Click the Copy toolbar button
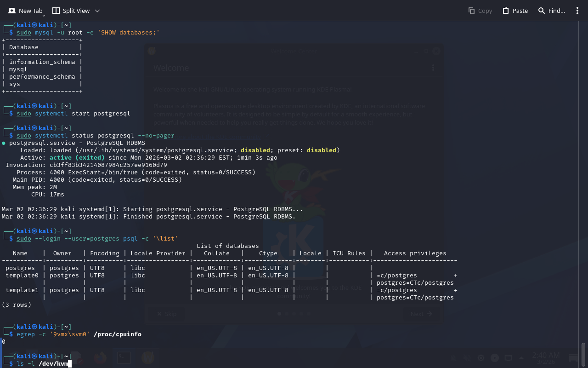This screenshot has width=588, height=368. (x=480, y=11)
